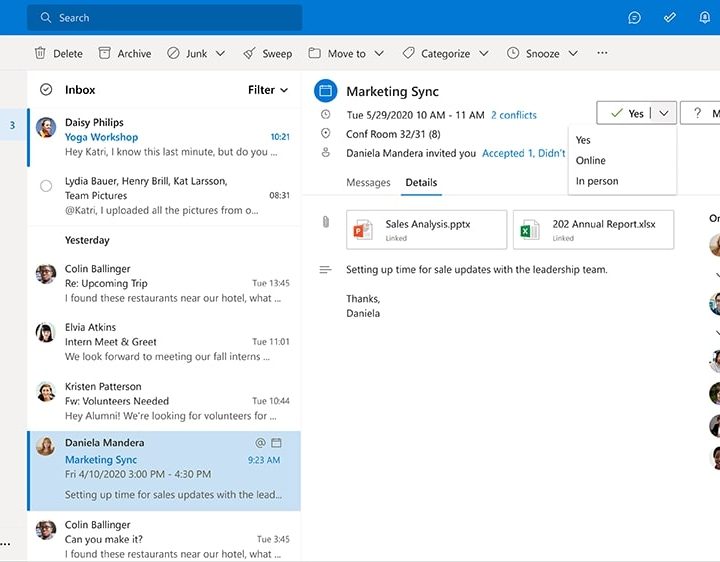Image resolution: width=720 pixels, height=562 pixels.
Task: Click Kristen Patterson avatar in inbox
Action: tap(46, 391)
